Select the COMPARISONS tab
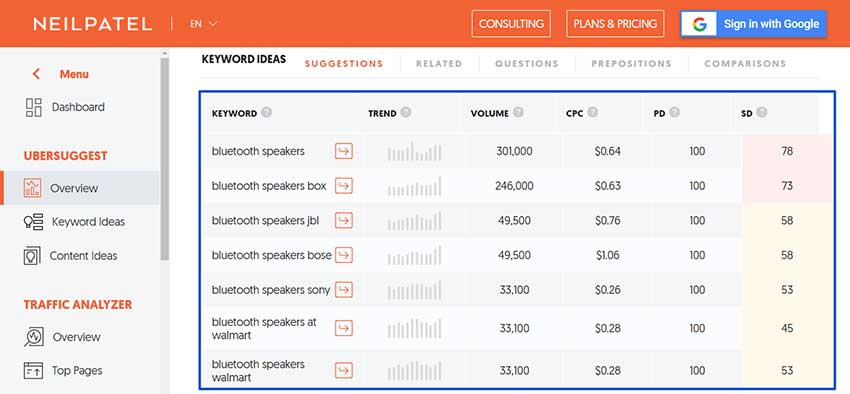Screen dimensions: 850x394 tap(745, 63)
